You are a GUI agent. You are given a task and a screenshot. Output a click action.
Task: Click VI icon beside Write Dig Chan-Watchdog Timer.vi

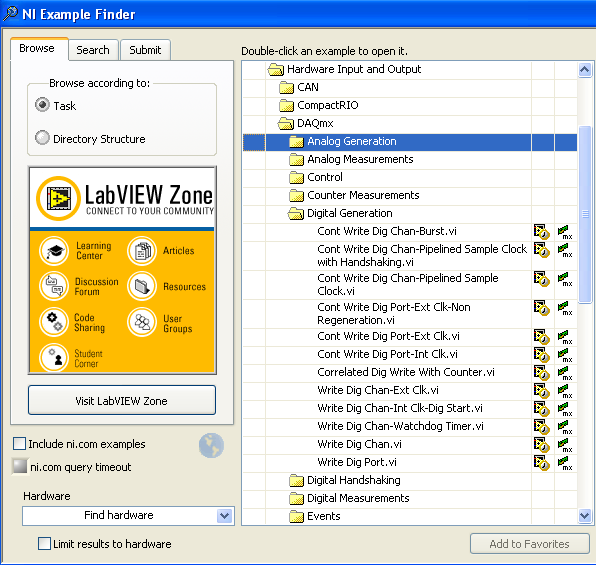point(542,427)
